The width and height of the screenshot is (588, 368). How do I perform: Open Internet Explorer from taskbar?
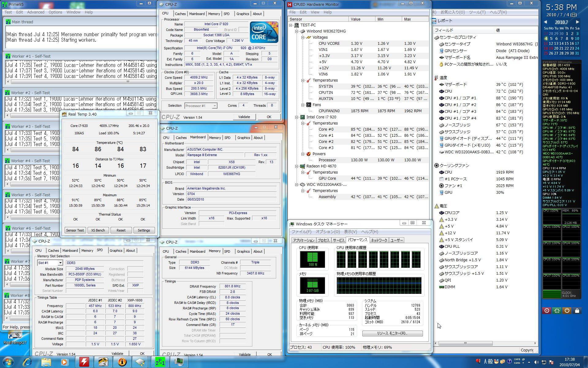(x=27, y=362)
